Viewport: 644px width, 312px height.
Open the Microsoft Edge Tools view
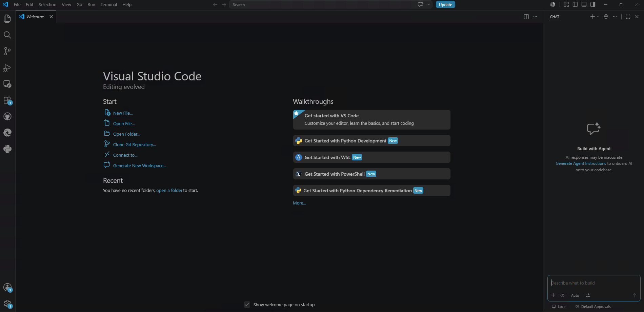(7, 133)
